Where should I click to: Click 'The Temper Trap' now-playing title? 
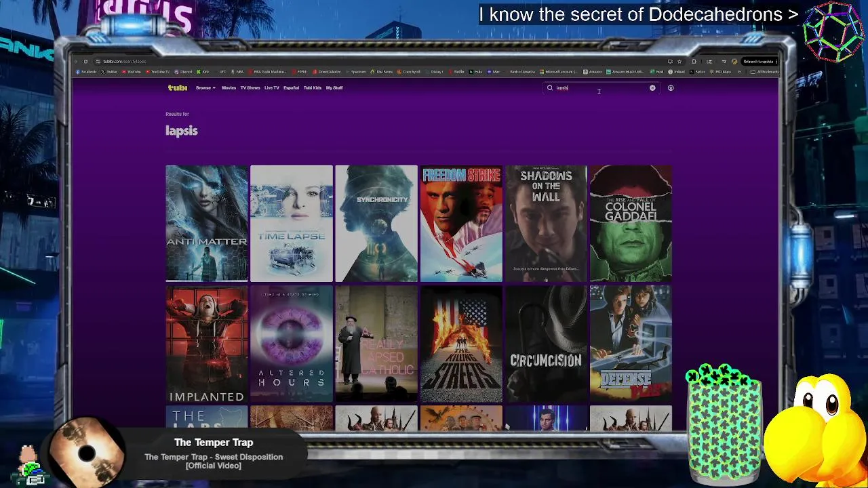(214, 443)
